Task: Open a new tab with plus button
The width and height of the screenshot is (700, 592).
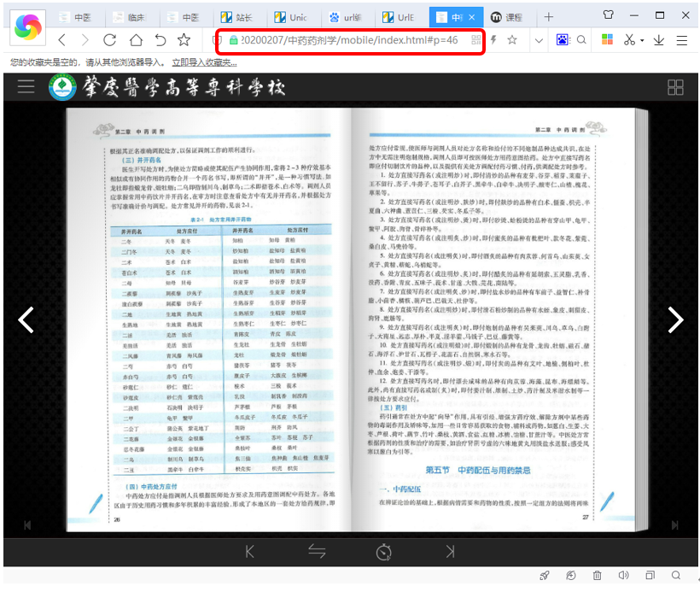Action: (549, 17)
